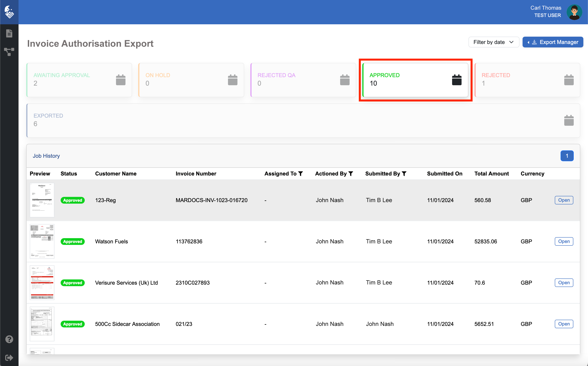
Task: Expand the Filter by date dropdown
Action: pos(494,42)
